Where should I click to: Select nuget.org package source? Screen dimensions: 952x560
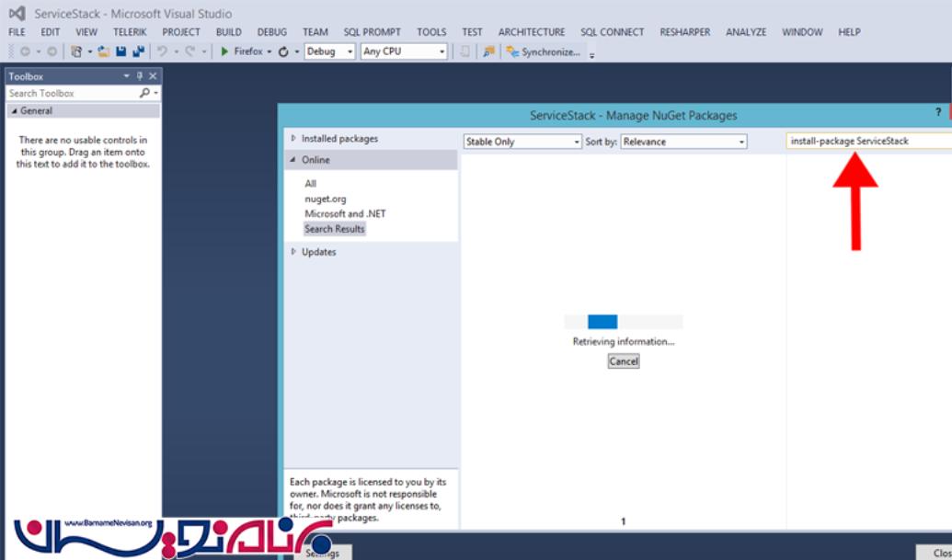(326, 199)
